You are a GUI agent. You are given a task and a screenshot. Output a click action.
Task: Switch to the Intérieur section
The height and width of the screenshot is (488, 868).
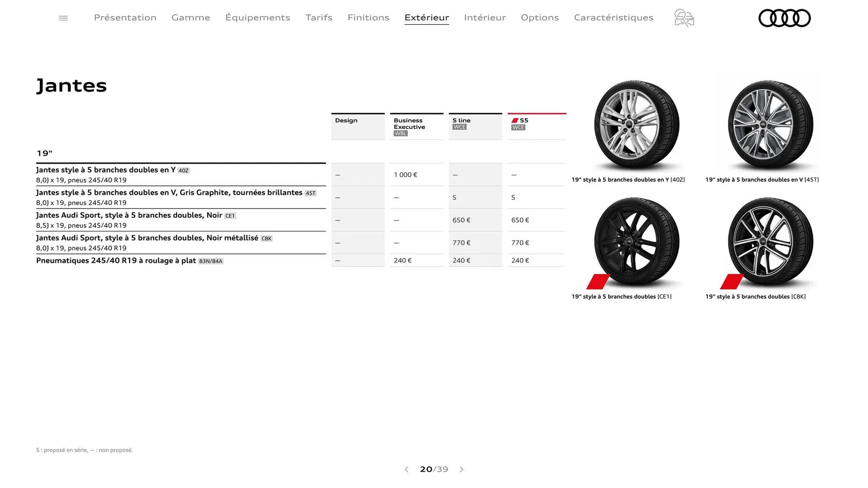(x=485, y=18)
